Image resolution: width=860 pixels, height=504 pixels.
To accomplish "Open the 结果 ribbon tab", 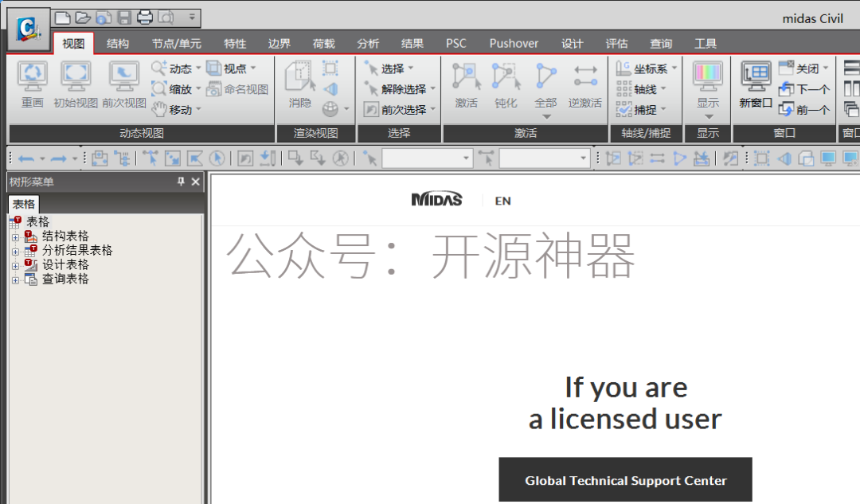I will pos(412,43).
